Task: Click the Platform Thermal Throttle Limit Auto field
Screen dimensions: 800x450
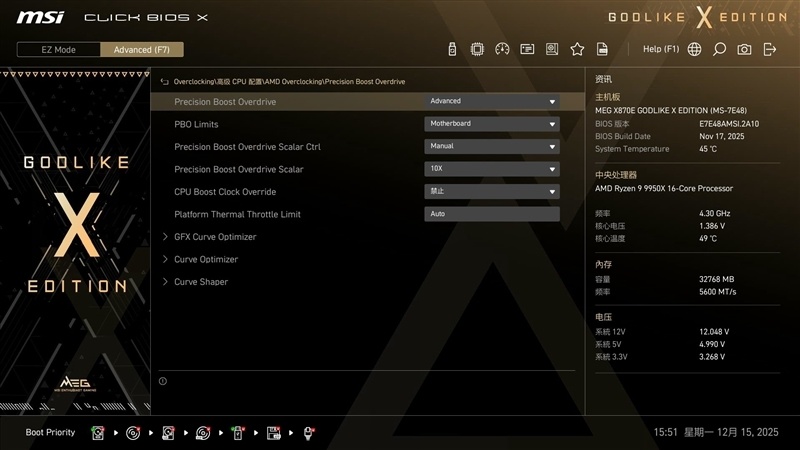Action: (492, 214)
